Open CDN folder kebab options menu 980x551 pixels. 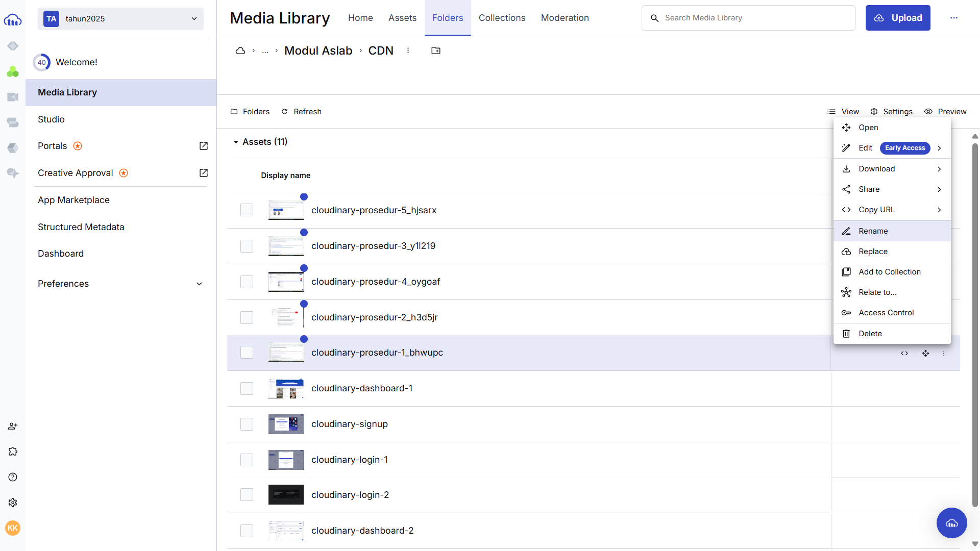[x=408, y=51]
